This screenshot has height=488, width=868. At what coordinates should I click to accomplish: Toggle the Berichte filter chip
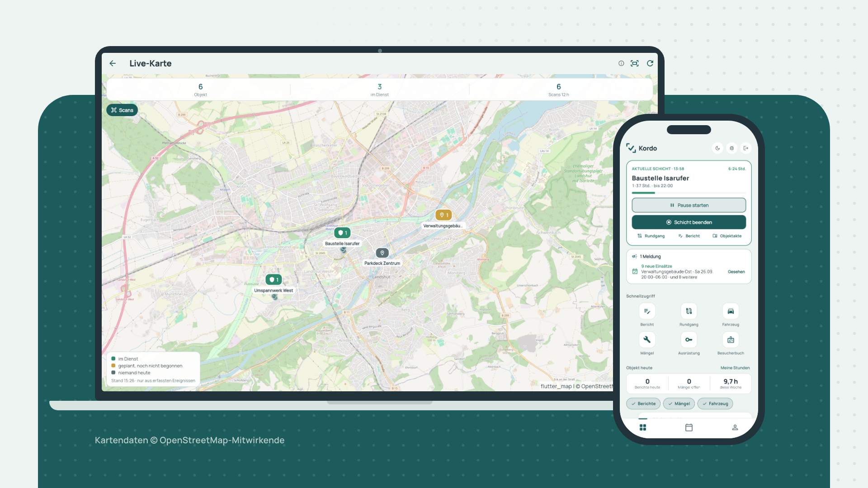click(643, 404)
